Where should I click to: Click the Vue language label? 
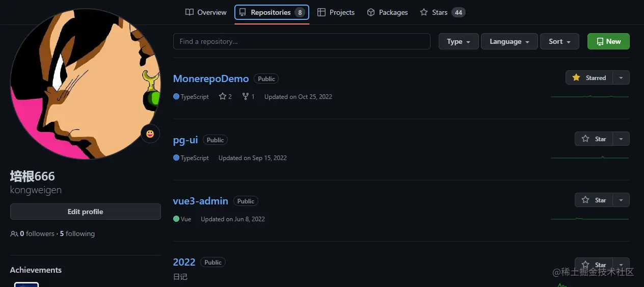[x=186, y=219]
